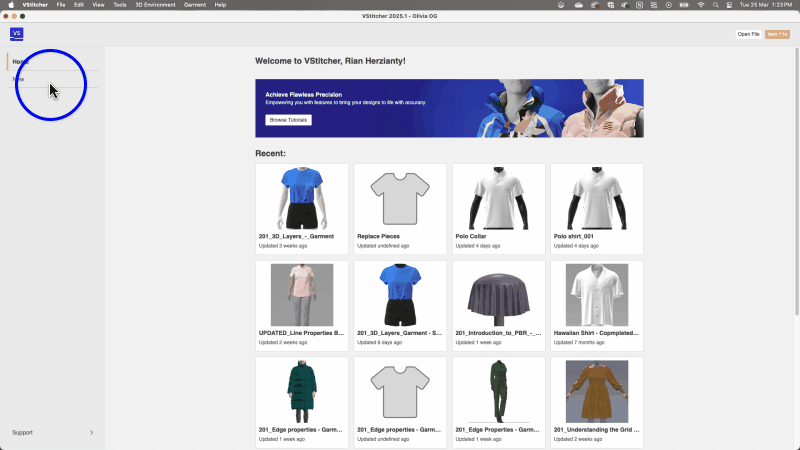Viewport: 800px width, 450px height.
Task: Click the Open File button
Action: tap(748, 34)
